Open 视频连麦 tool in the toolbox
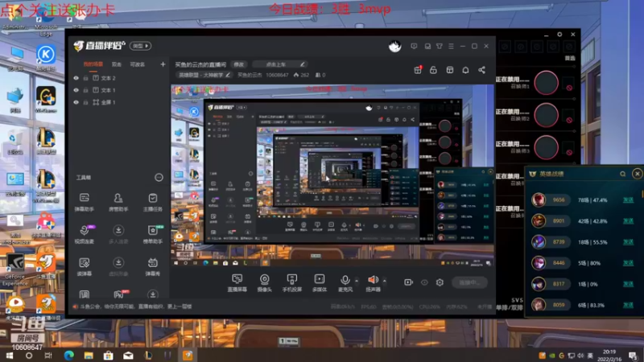Image resolution: width=644 pixels, height=362 pixels. click(x=85, y=234)
